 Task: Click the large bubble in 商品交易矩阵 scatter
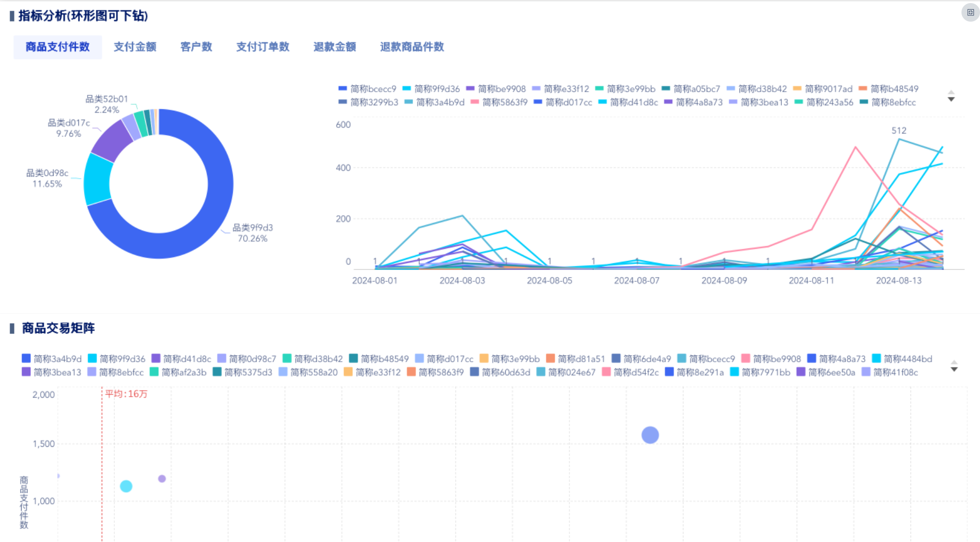pyautogui.click(x=649, y=435)
